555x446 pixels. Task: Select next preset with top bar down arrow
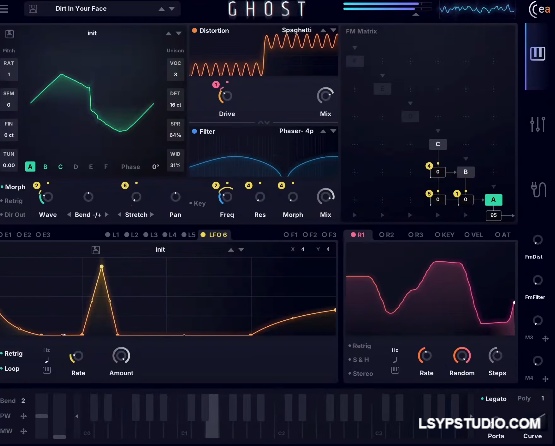(x=172, y=9)
